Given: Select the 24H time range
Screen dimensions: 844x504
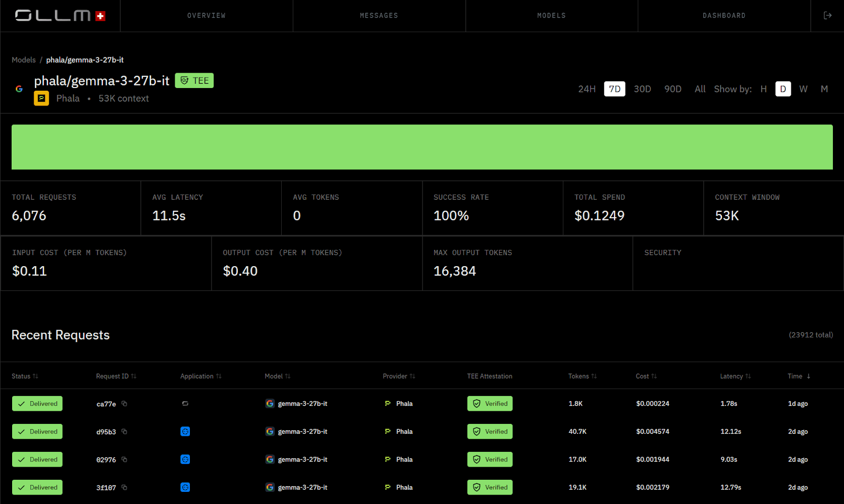Looking at the screenshot, I should pos(587,89).
